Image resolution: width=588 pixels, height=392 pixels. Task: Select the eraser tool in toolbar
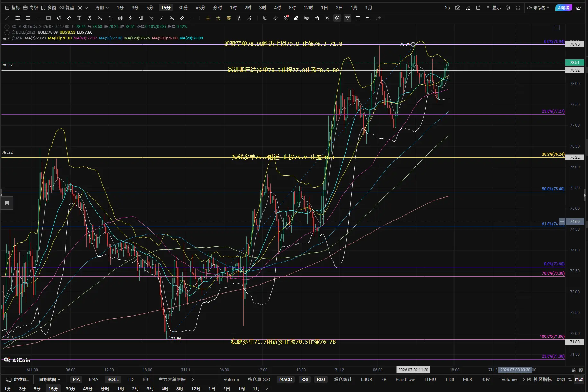point(296,18)
